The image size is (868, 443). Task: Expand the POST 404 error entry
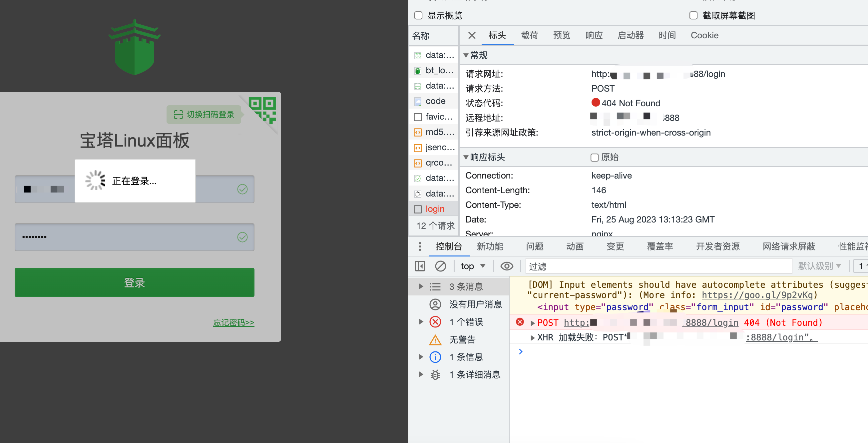point(532,323)
